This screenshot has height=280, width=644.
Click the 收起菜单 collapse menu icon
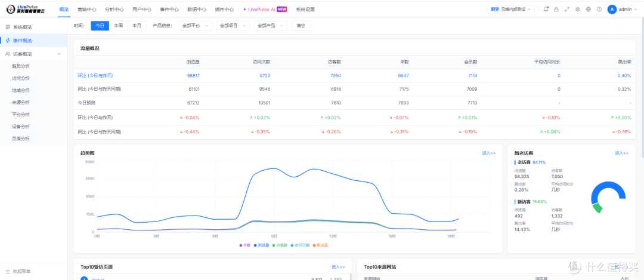(8, 272)
